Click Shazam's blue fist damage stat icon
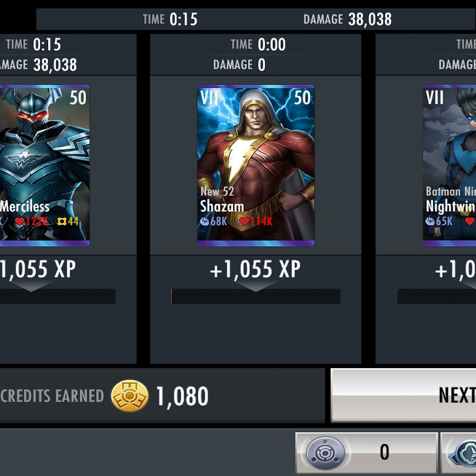This screenshot has height=476, width=476. click(x=204, y=221)
